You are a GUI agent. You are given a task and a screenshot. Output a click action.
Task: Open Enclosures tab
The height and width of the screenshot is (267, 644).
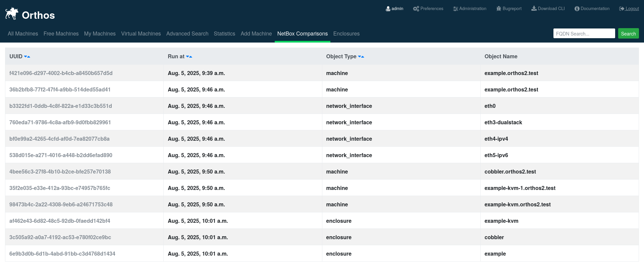pos(346,34)
